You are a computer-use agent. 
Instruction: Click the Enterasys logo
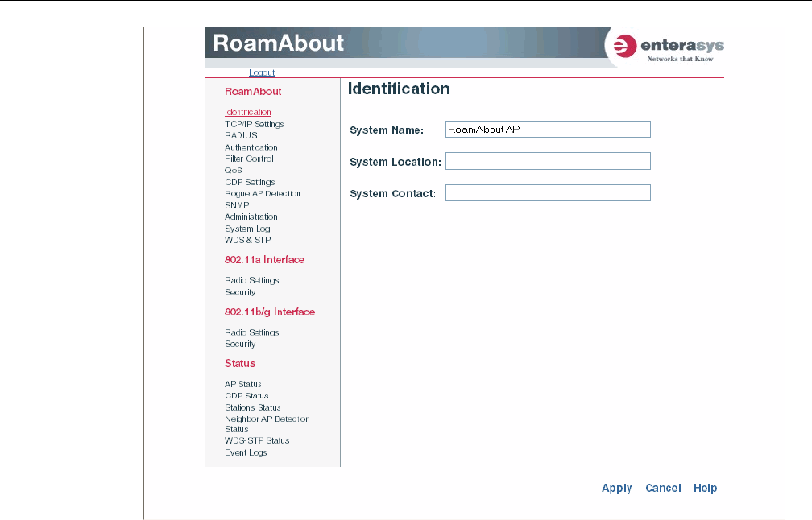(x=669, y=48)
